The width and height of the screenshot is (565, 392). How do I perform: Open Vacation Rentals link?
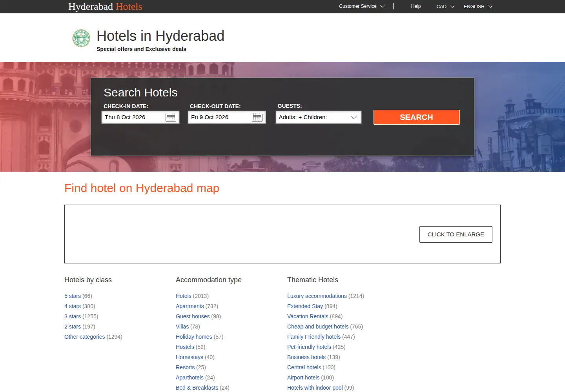click(308, 316)
